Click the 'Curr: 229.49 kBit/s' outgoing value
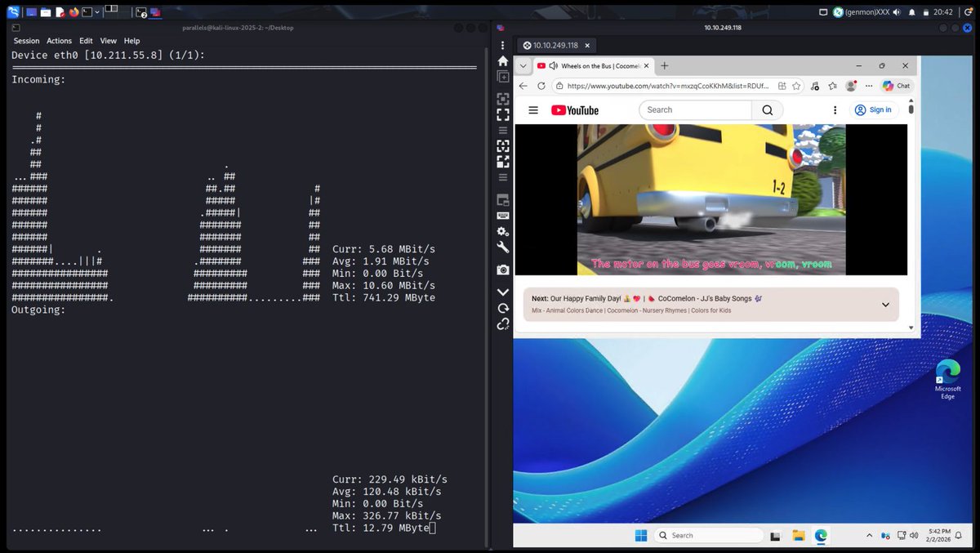 coord(390,479)
